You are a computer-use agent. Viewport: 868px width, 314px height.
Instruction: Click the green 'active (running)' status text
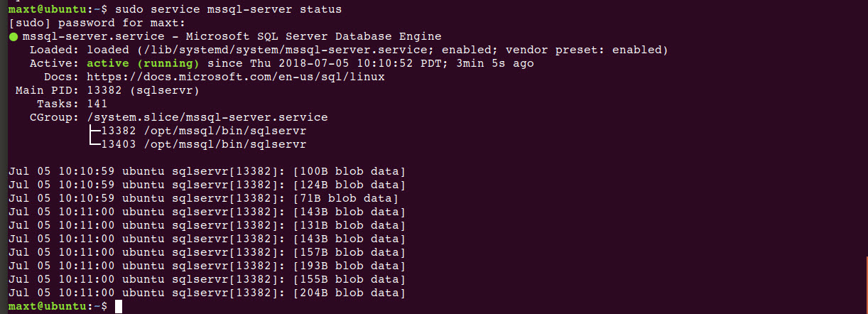pyautogui.click(x=143, y=63)
